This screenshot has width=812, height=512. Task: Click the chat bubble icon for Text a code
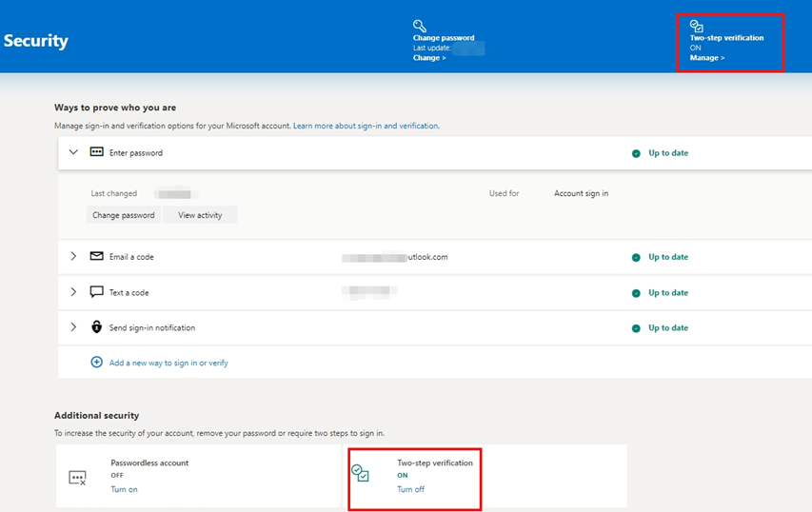point(96,292)
